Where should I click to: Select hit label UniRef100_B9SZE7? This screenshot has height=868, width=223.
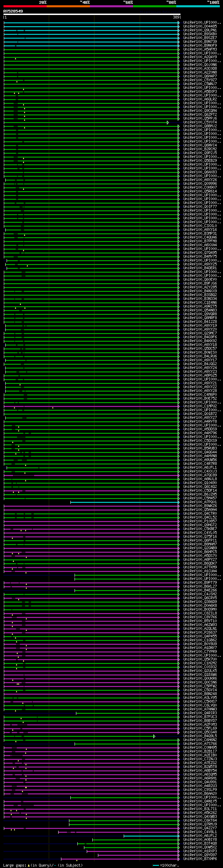coord(200,38)
